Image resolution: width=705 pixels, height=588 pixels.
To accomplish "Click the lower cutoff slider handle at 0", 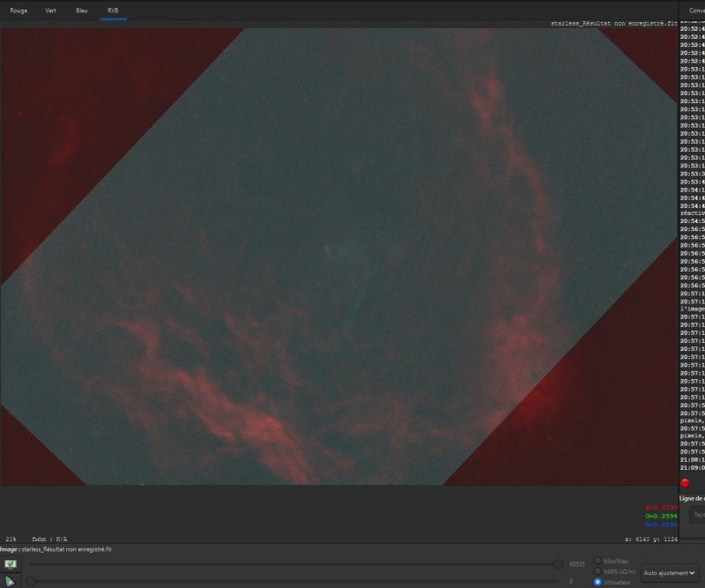I will tap(31, 581).
